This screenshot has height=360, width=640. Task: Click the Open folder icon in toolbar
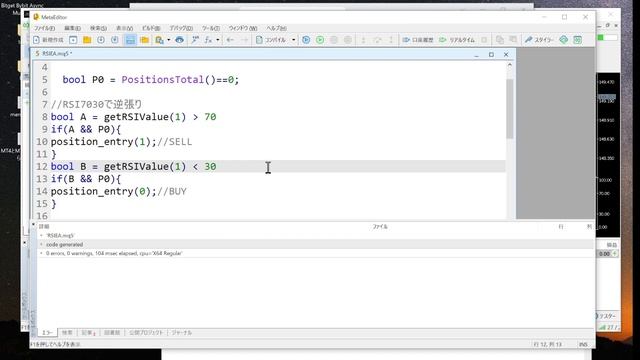87,40
